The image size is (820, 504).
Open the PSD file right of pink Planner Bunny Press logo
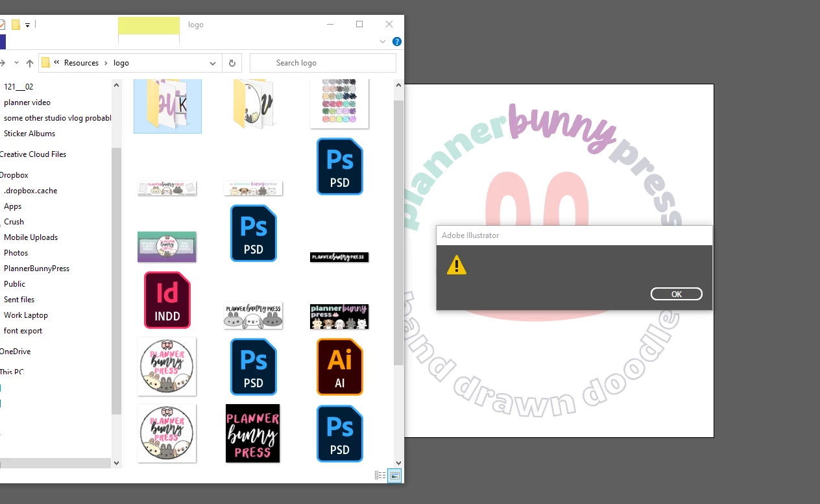(340, 433)
